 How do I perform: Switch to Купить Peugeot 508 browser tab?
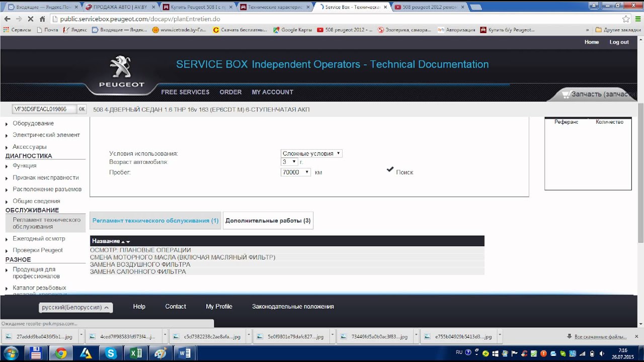(x=197, y=7)
